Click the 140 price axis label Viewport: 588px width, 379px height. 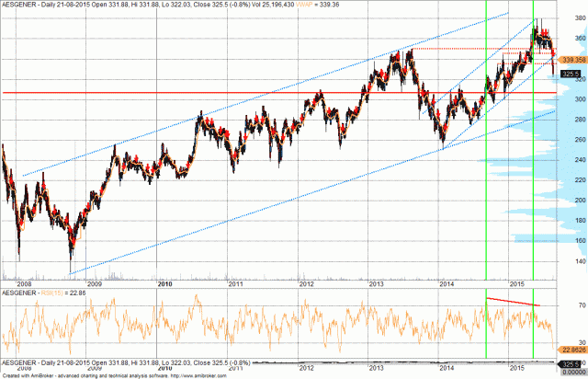click(580, 261)
